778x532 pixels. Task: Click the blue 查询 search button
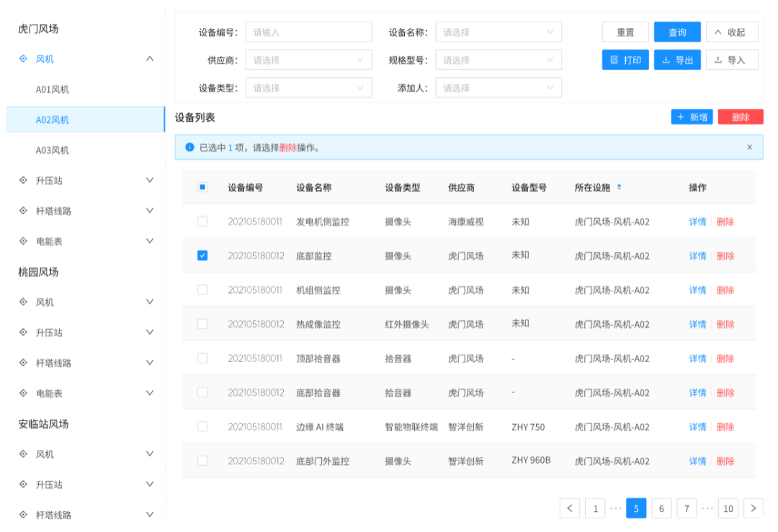[x=677, y=32]
